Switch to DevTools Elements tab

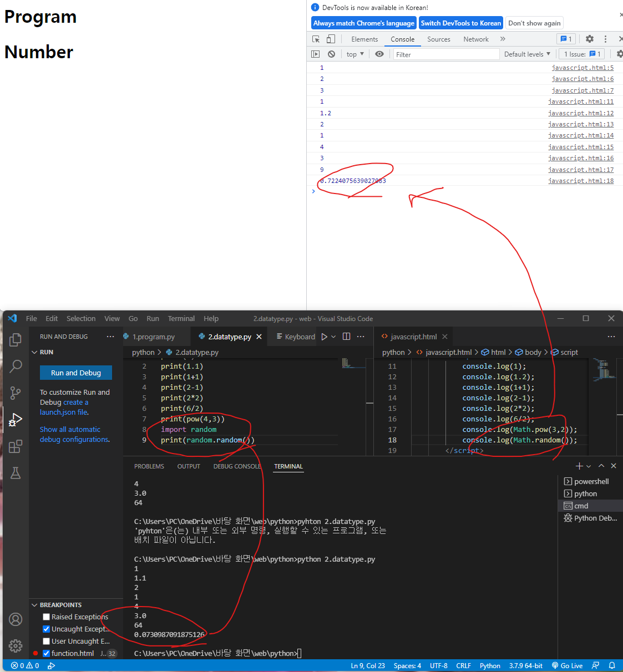pyautogui.click(x=364, y=39)
